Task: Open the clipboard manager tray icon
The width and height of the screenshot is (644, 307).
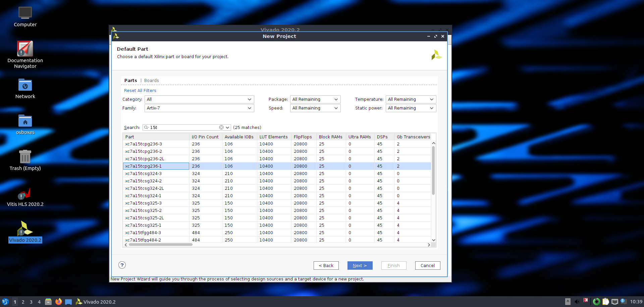Action: (606, 302)
